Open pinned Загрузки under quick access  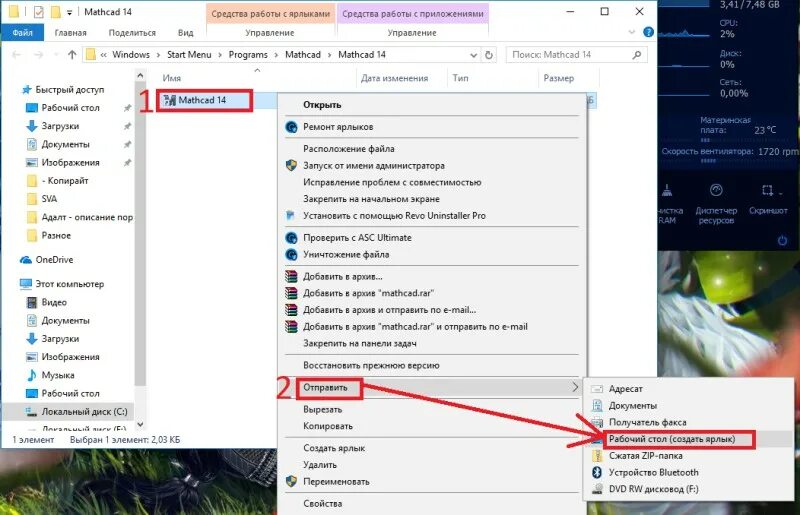(60, 126)
